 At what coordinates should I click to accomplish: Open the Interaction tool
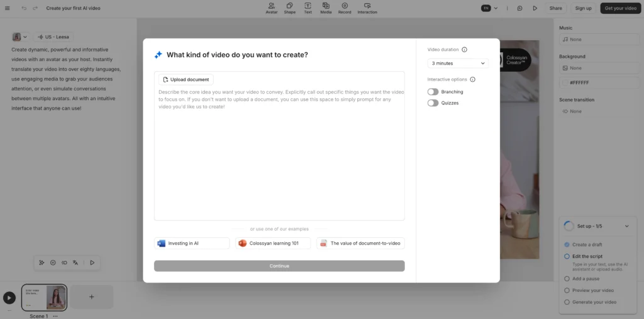pyautogui.click(x=367, y=8)
